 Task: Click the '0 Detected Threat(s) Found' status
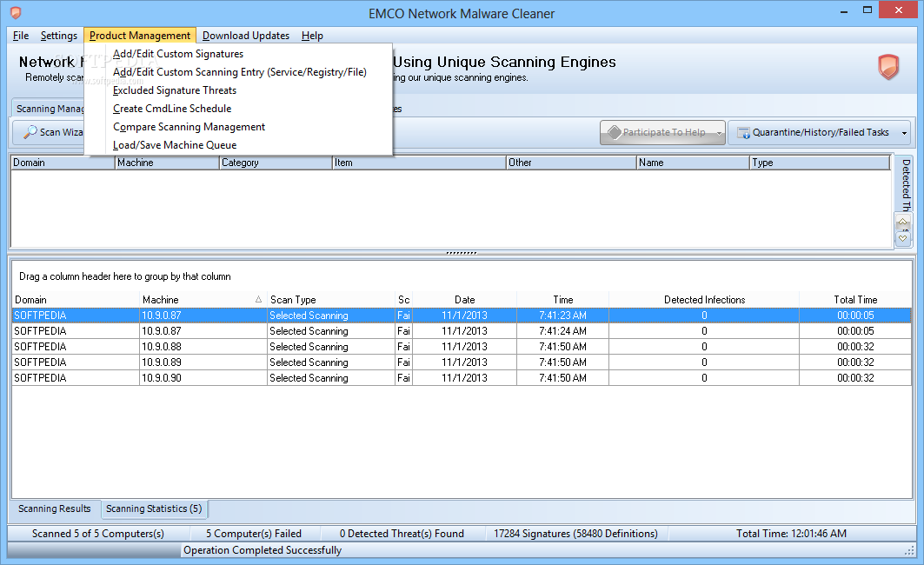(402, 533)
